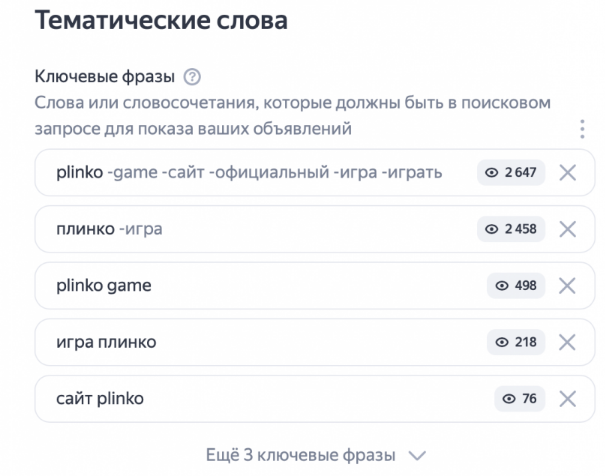
Task: Click the eye forecast badge showing 218
Action: [516, 342]
